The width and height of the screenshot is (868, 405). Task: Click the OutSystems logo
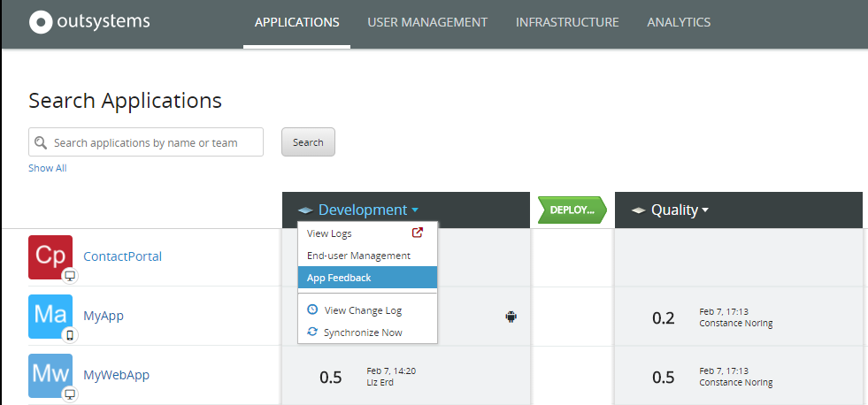pyautogui.click(x=89, y=22)
